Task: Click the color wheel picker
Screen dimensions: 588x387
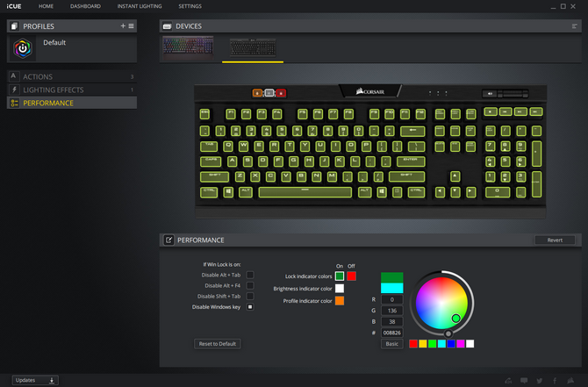Action: pos(441,303)
